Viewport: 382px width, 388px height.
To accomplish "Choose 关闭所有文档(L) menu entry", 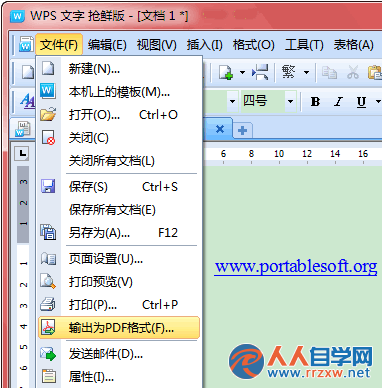I will coord(119,161).
